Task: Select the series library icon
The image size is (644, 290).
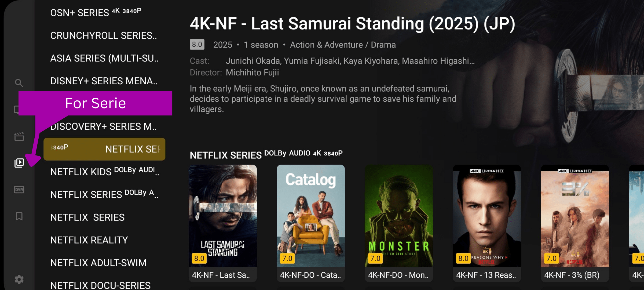Action: (19, 163)
